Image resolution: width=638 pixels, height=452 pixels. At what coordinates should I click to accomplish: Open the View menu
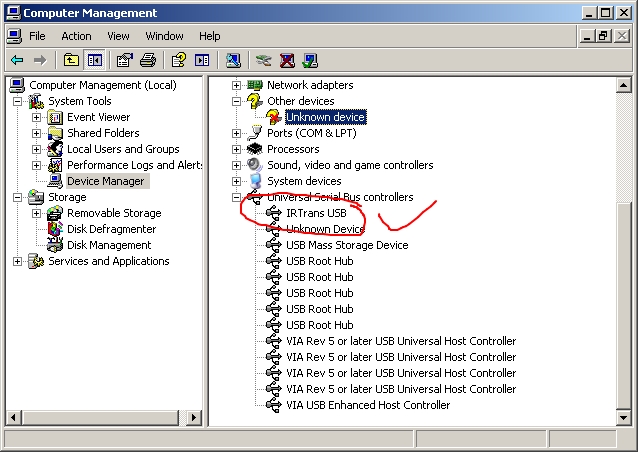click(118, 36)
